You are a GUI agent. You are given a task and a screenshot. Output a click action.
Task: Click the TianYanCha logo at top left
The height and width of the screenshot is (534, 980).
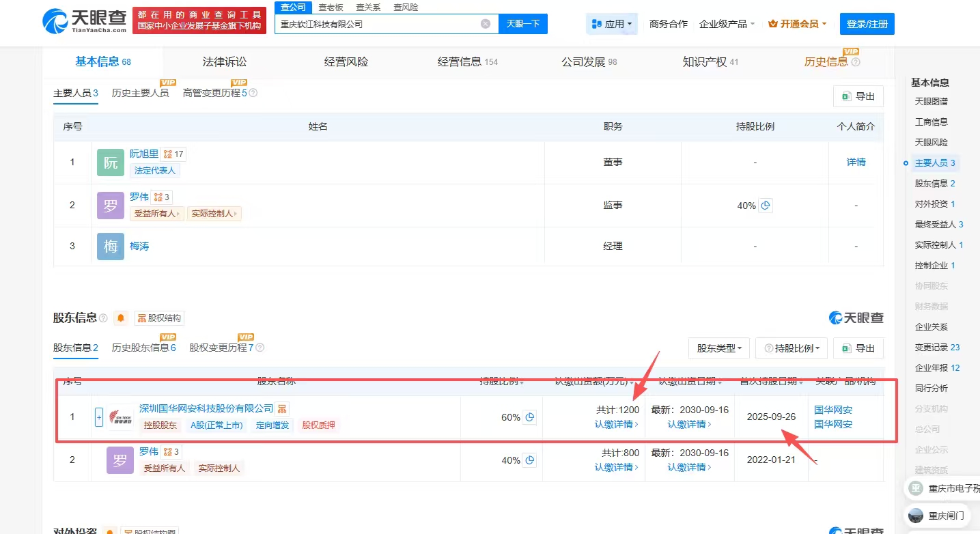pos(85,23)
